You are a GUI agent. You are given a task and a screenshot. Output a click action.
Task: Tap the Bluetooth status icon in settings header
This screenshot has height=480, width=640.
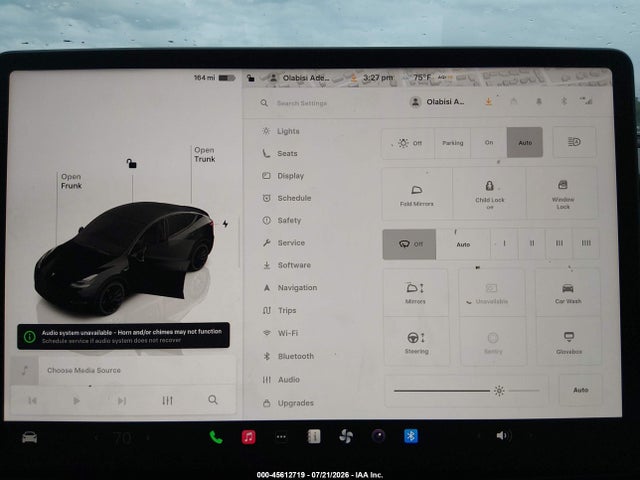pos(564,101)
